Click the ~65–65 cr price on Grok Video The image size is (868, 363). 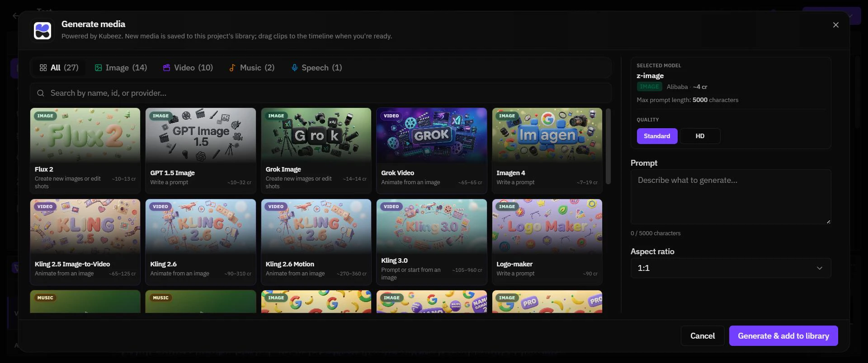[470, 182]
